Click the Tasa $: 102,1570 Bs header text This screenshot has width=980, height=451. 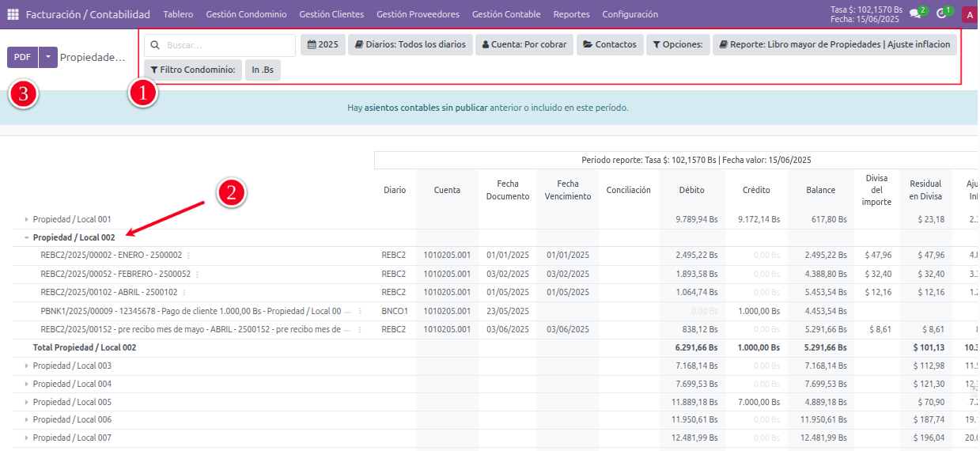tap(866, 9)
